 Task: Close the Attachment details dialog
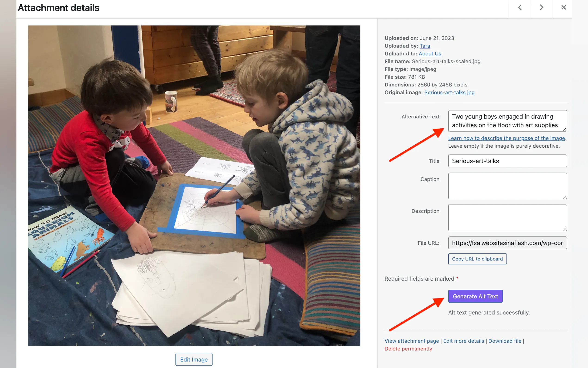pos(563,8)
